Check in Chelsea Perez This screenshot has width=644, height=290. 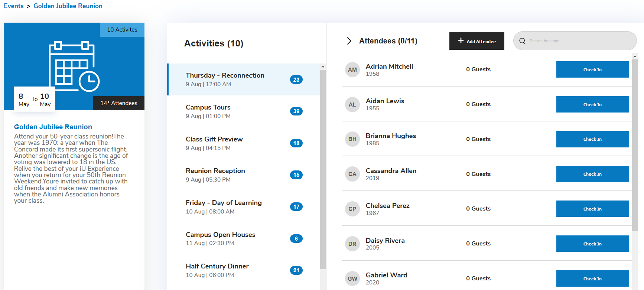point(592,209)
